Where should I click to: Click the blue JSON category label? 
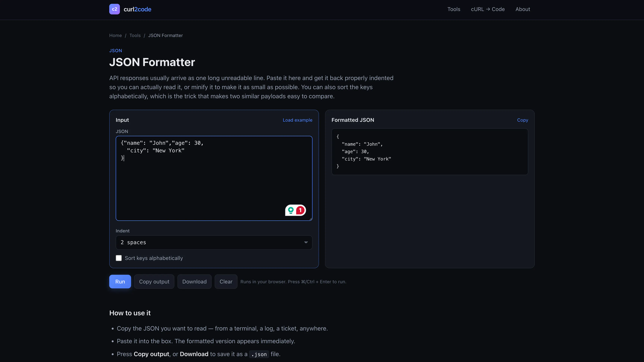[x=116, y=51]
